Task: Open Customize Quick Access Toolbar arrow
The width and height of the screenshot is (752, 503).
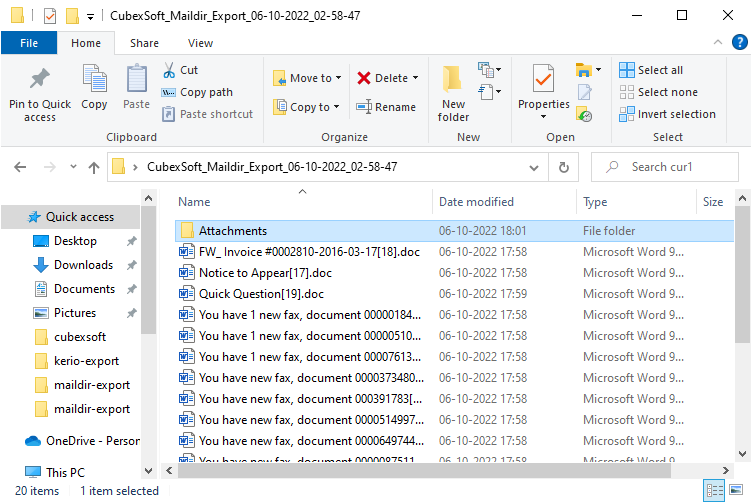Action: tap(90, 17)
